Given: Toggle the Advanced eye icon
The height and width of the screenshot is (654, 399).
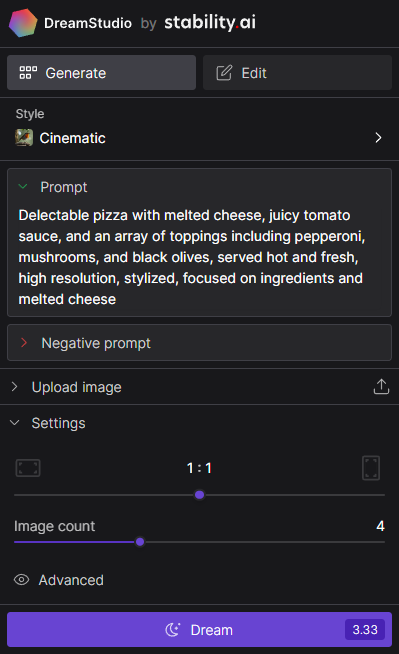Looking at the screenshot, I should tap(22, 580).
